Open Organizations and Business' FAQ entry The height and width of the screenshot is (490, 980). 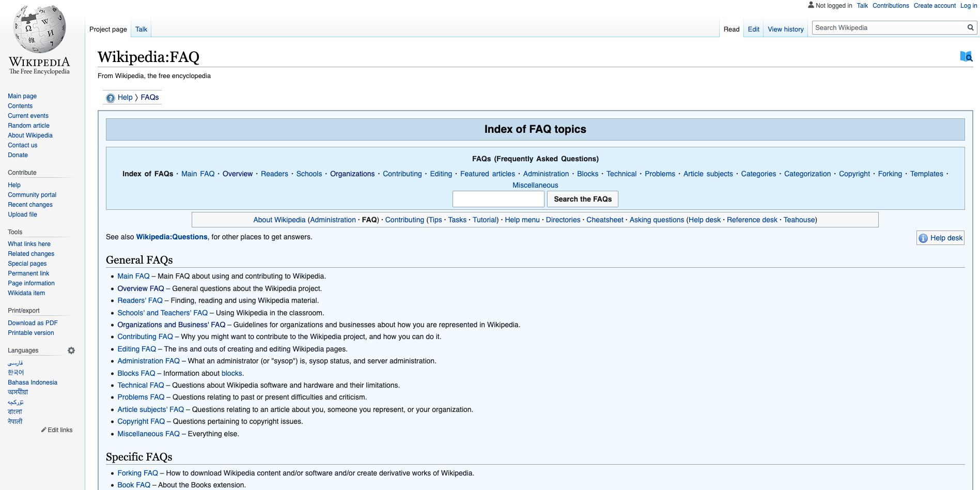pyautogui.click(x=172, y=325)
